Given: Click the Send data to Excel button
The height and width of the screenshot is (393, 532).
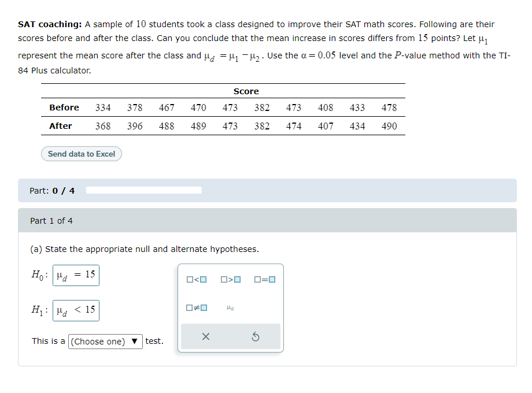Looking at the screenshot, I should (81, 154).
